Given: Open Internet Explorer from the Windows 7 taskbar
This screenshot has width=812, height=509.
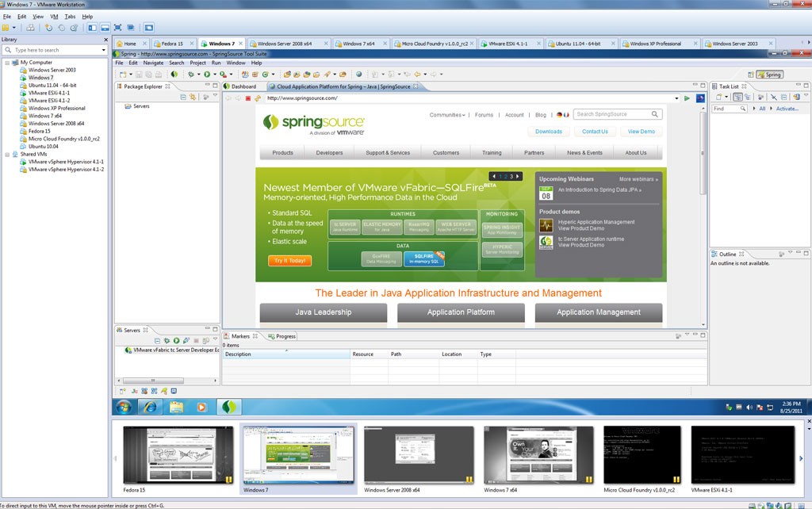Looking at the screenshot, I should [x=150, y=407].
